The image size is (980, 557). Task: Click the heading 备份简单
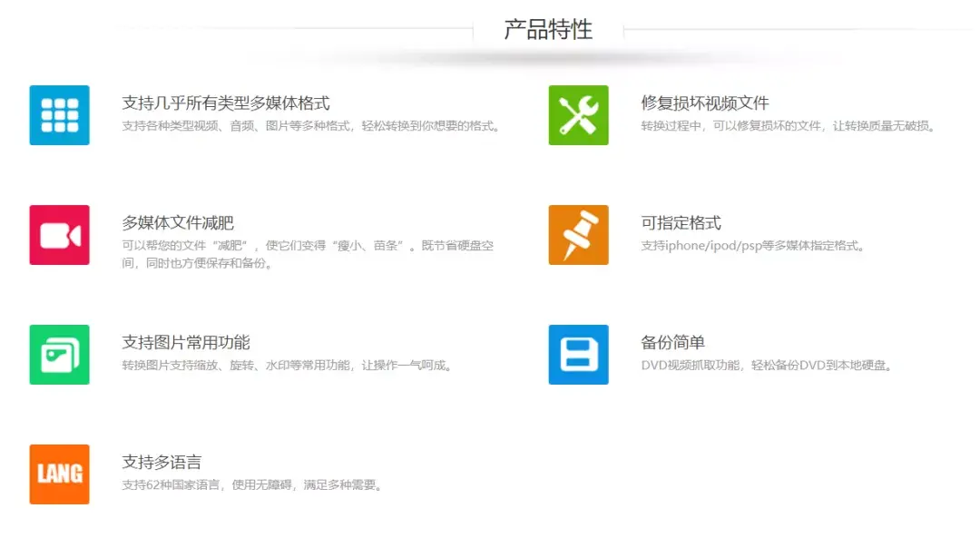click(673, 343)
